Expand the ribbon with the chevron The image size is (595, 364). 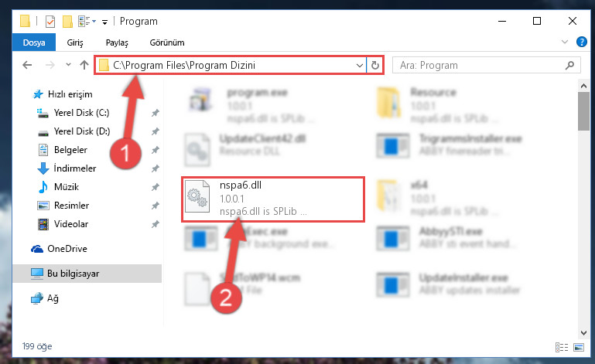click(565, 42)
